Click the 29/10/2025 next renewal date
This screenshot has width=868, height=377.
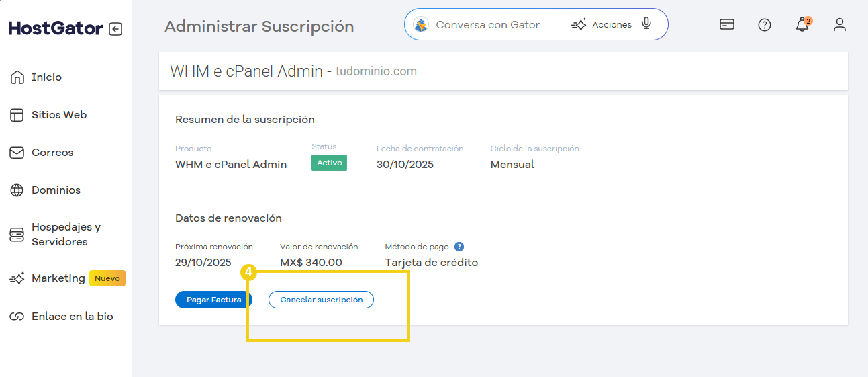[x=203, y=263]
